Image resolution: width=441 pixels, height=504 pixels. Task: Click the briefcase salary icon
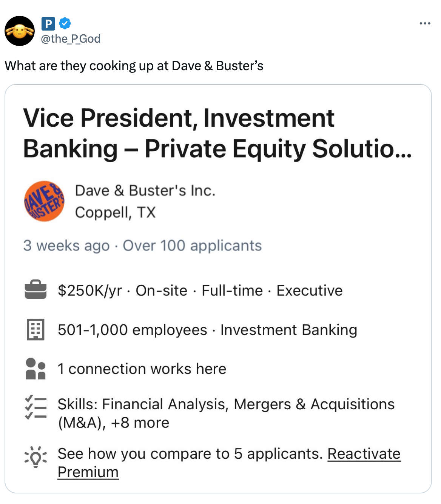[x=35, y=290]
